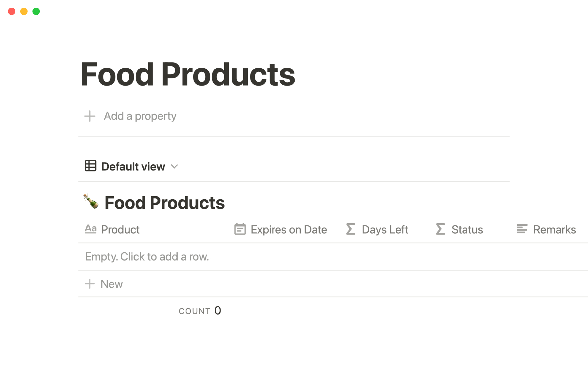Open the Days Left column header
This screenshot has height=368, width=588.
[385, 230]
